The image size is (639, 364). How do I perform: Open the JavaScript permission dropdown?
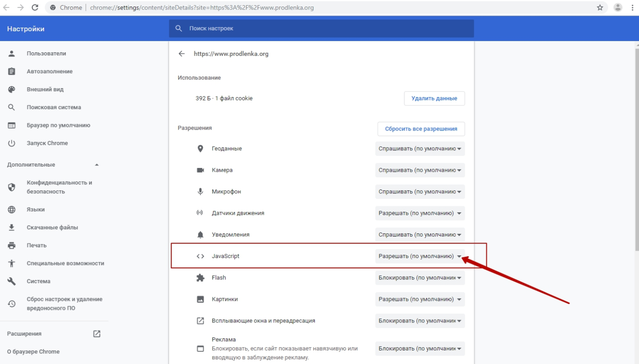point(420,256)
